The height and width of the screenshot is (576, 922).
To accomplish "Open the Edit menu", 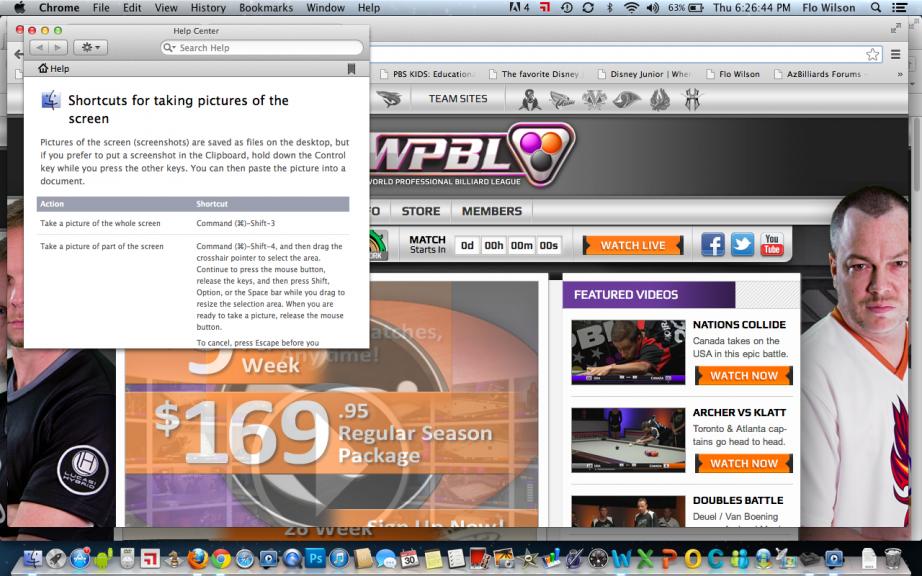I will [x=132, y=8].
